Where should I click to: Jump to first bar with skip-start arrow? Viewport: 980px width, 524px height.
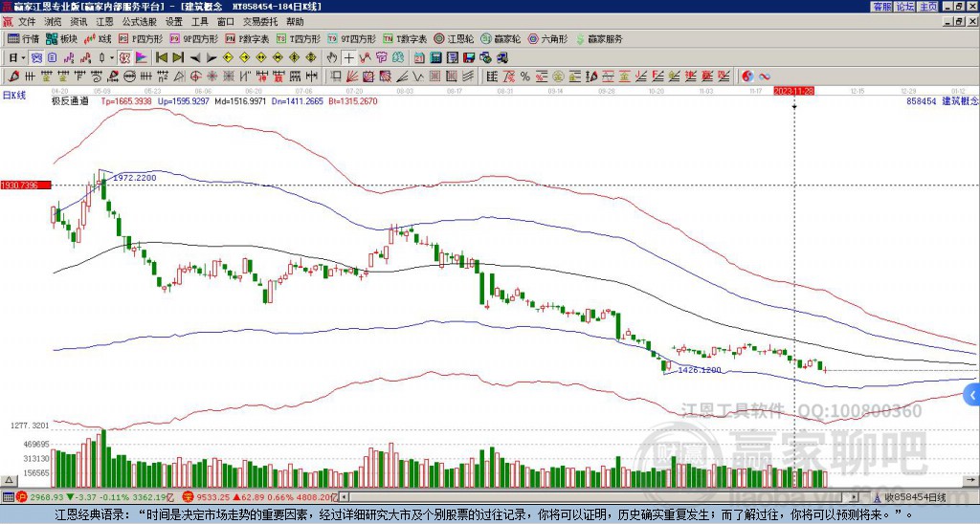tap(161, 57)
